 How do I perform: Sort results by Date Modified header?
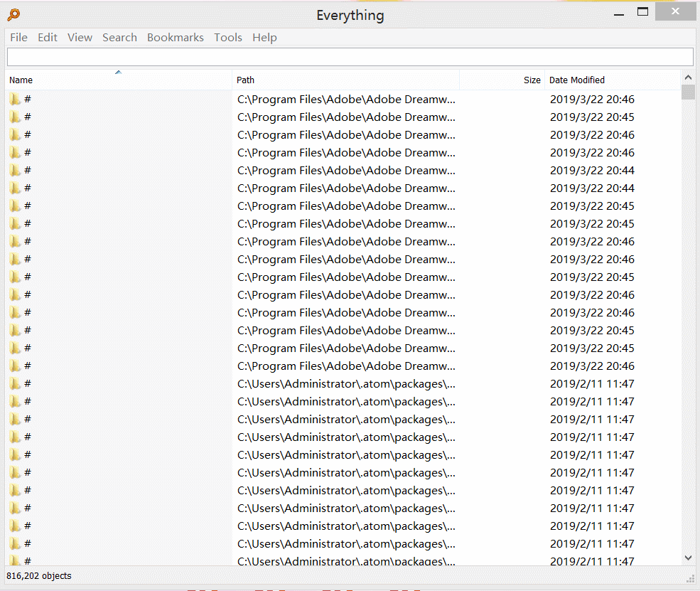point(613,80)
